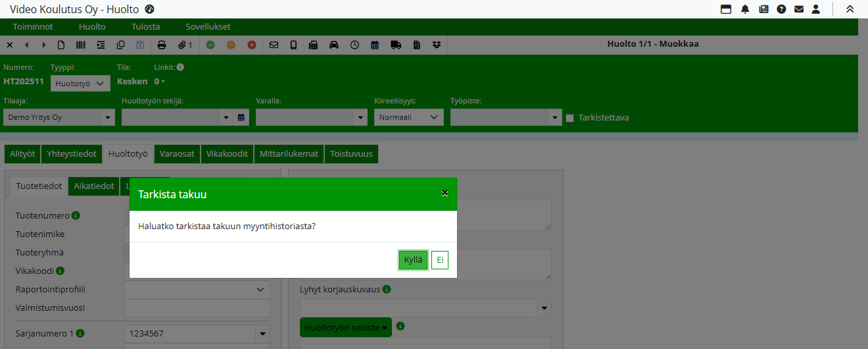Expand the Kiireellisyys Normaali dropdown

pos(408,117)
